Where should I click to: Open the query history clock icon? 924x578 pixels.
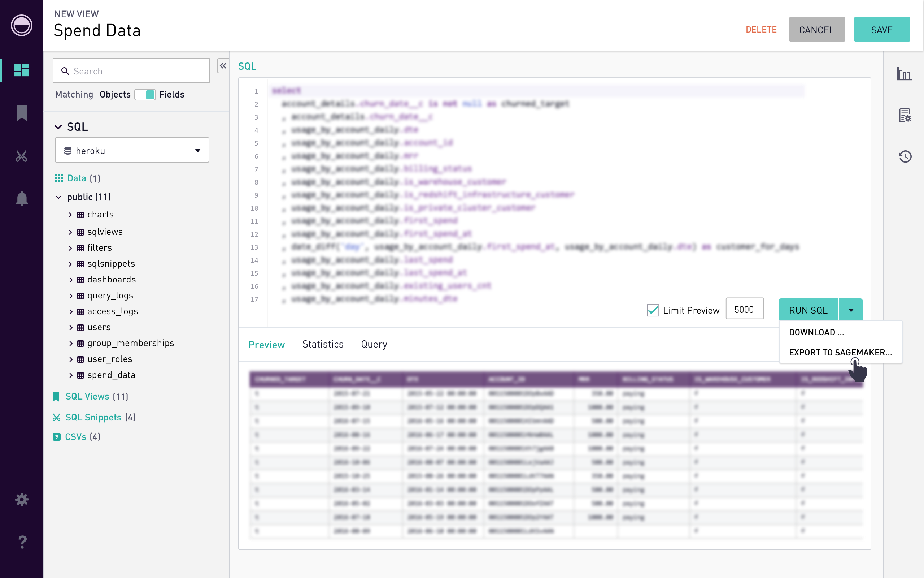pyautogui.click(x=905, y=156)
